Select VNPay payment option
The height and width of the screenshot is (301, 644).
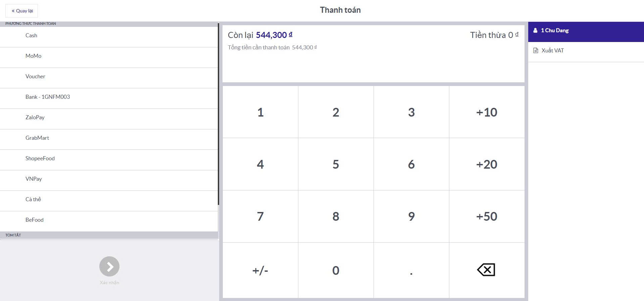[x=34, y=179]
